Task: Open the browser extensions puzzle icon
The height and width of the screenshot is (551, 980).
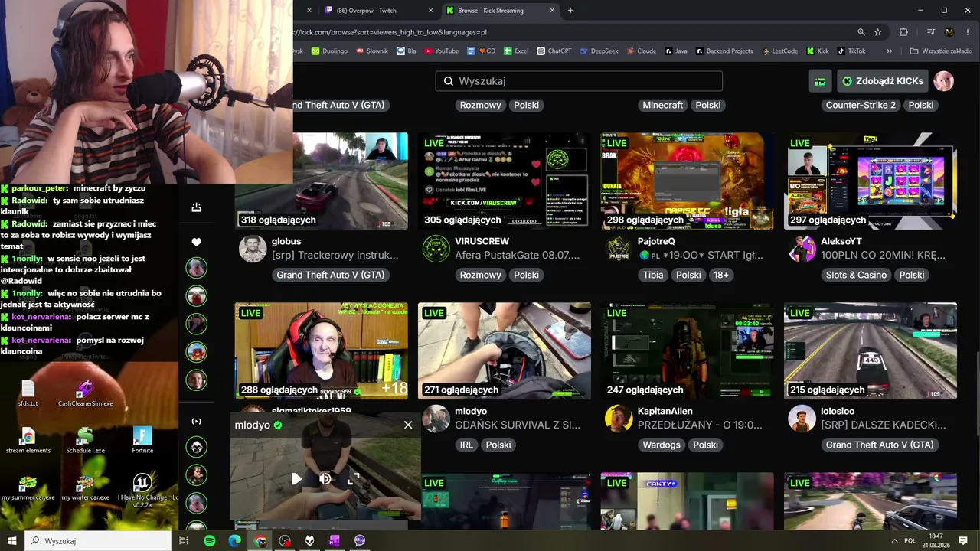Action: point(903,32)
